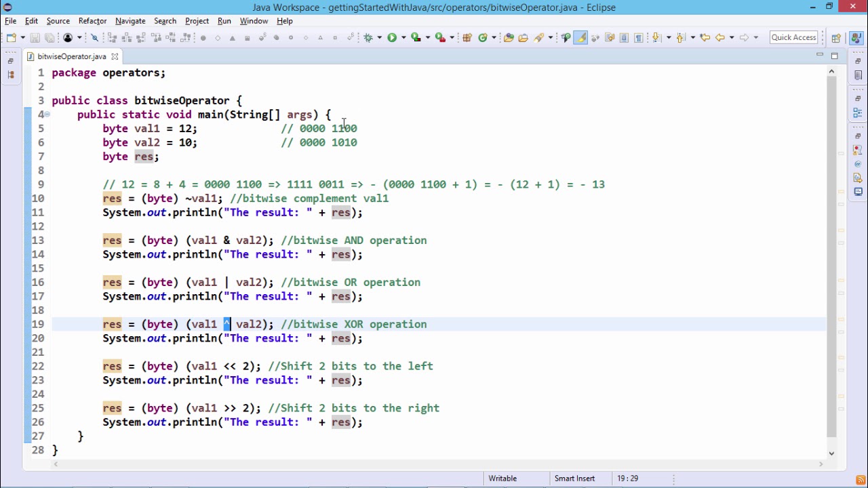Click the Next Annotation icon
Viewport: 868px width, 488px height.
coord(656,37)
